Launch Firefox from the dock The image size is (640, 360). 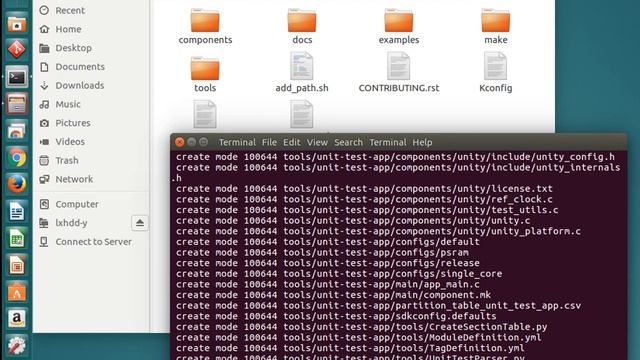[x=17, y=184]
